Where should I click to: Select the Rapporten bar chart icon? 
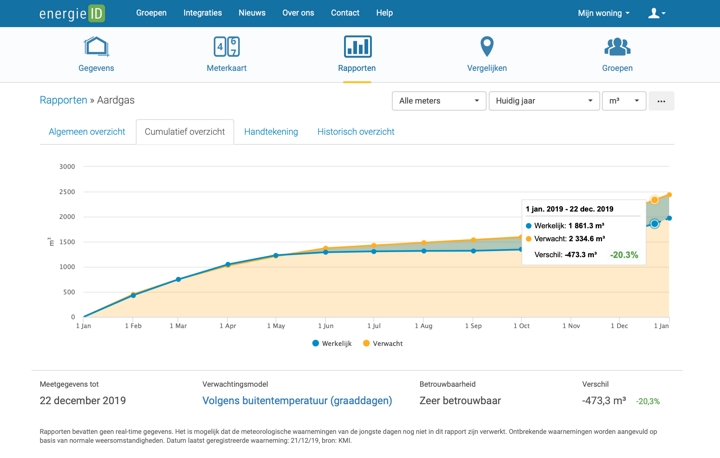(357, 46)
